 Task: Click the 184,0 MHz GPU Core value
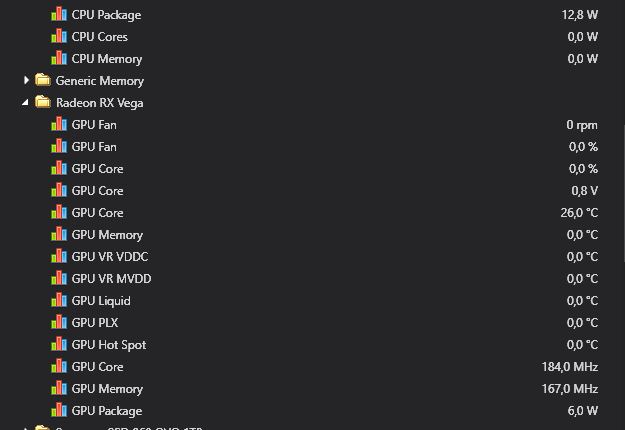pos(570,367)
